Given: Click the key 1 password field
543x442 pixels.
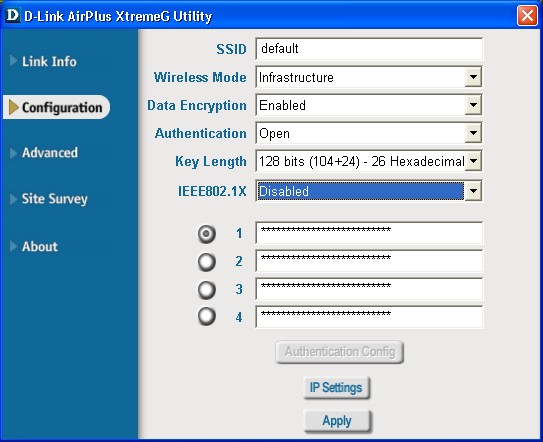Looking at the screenshot, I should [x=369, y=233].
